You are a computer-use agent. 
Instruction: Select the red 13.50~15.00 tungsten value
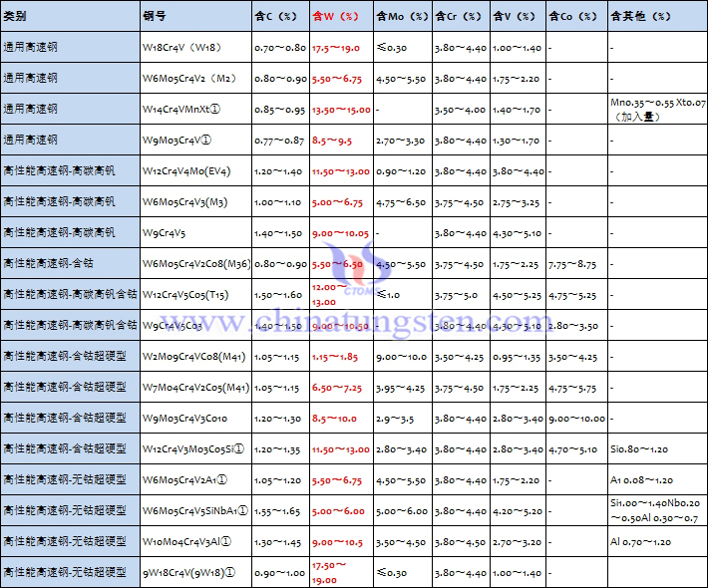tap(341, 110)
